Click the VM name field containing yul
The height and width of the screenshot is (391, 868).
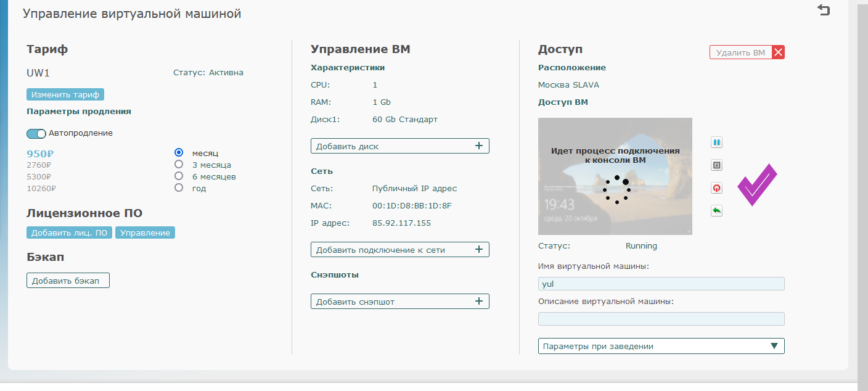(x=661, y=284)
